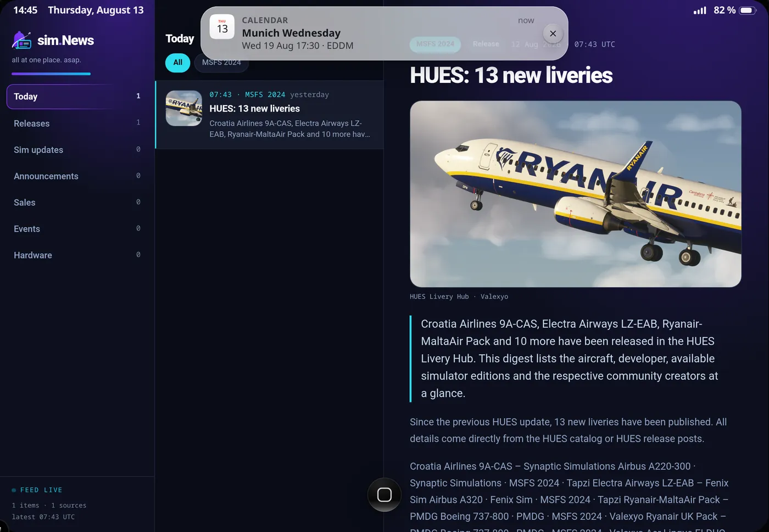Open the HUES: 13 new liveries list item
The height and width of the screenshot is (532, 769).
(270, 115)
